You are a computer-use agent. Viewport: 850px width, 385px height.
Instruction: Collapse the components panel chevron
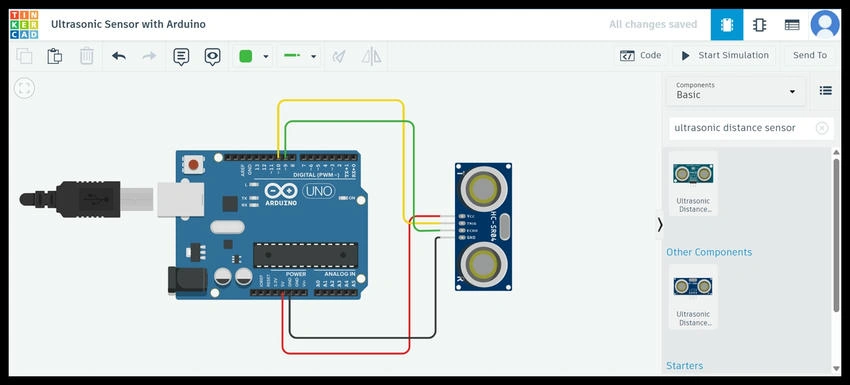click(659, 224)
